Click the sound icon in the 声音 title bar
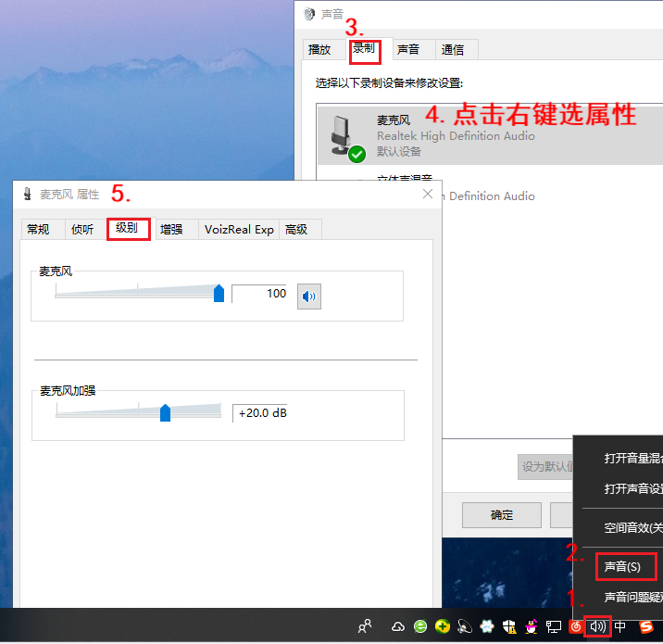 (x=309, y=14)
